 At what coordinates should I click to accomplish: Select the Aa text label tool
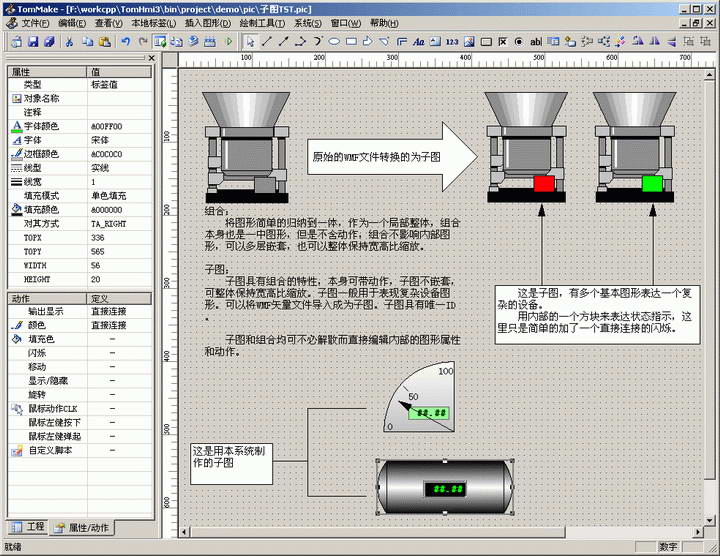418,42
